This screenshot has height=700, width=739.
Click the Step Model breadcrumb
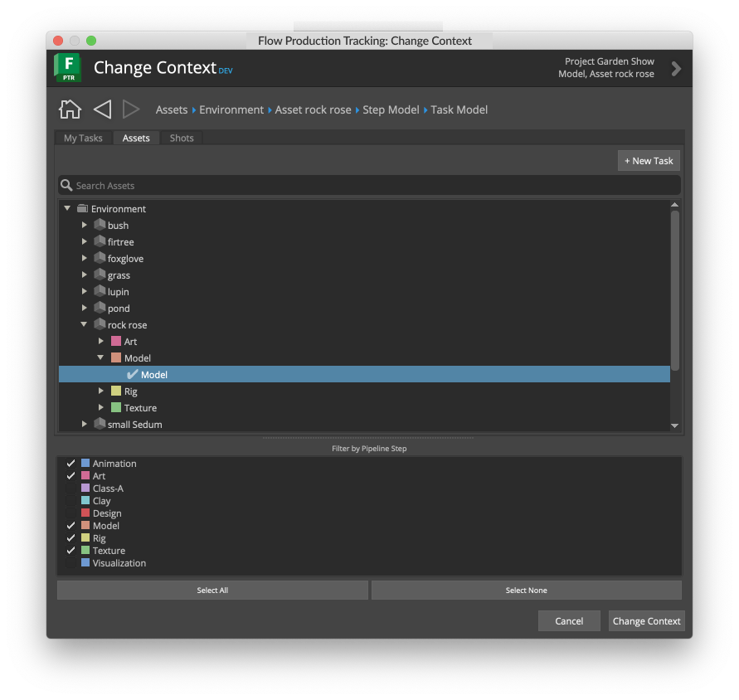pos(391,109)
